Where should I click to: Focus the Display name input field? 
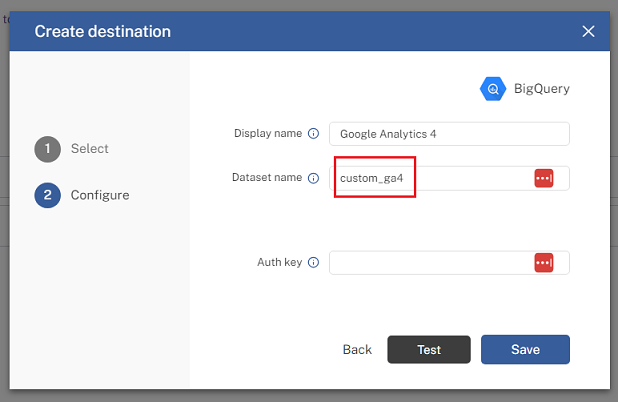tap(449, 134)
